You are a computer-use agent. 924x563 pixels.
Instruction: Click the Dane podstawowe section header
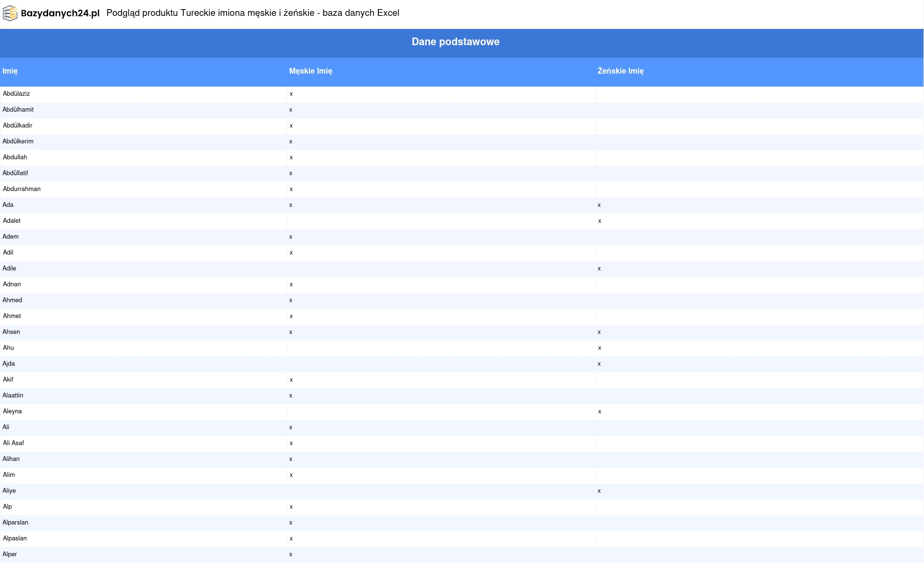click(455, 42)
